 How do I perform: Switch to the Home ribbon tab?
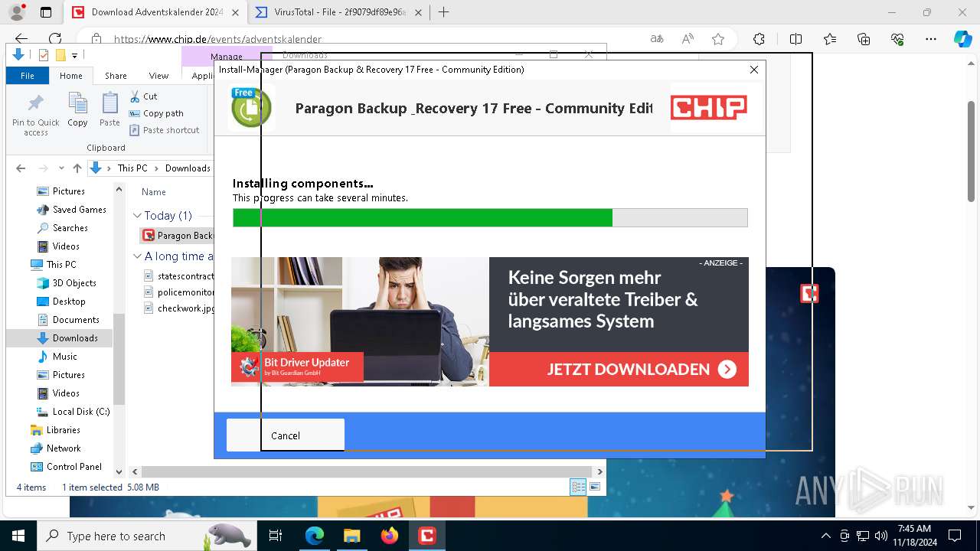pyautogui.click(x=71, y=76)
